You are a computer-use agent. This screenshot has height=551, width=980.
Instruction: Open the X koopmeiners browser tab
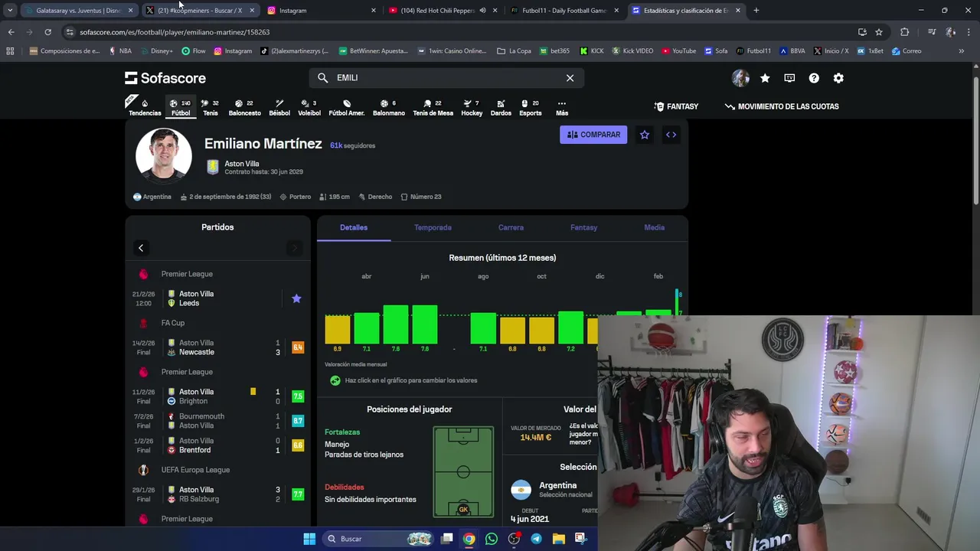point(201,10)
